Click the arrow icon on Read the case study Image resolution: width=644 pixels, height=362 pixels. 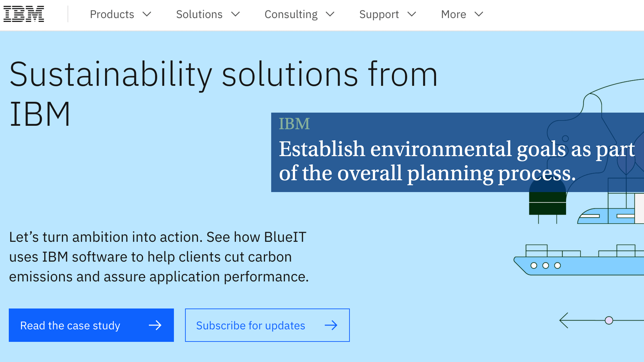(x=155, y=325)
